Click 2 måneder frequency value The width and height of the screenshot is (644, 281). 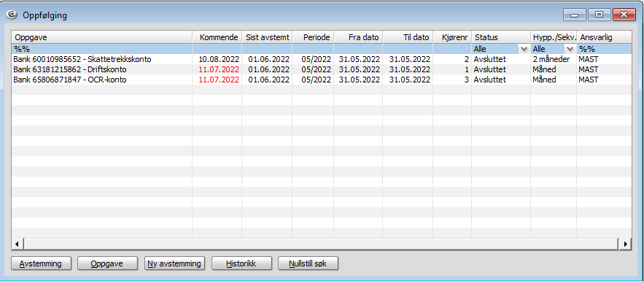pos(551,59)
